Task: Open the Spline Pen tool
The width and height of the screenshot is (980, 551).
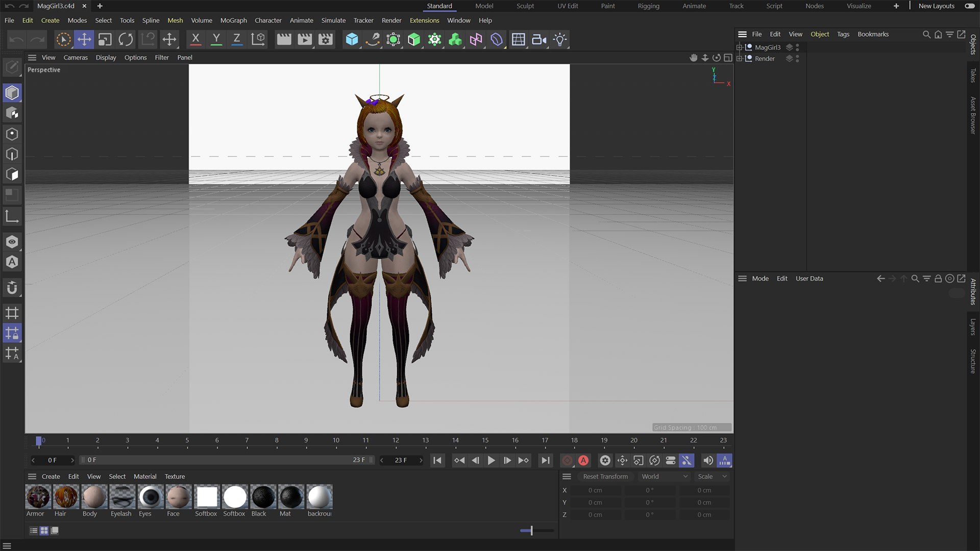Action: 373,39
